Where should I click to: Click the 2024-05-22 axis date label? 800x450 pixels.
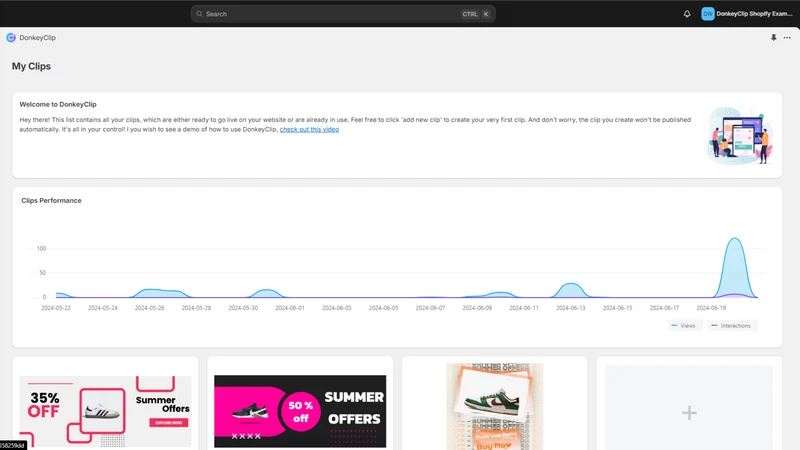tap(56, 308)
